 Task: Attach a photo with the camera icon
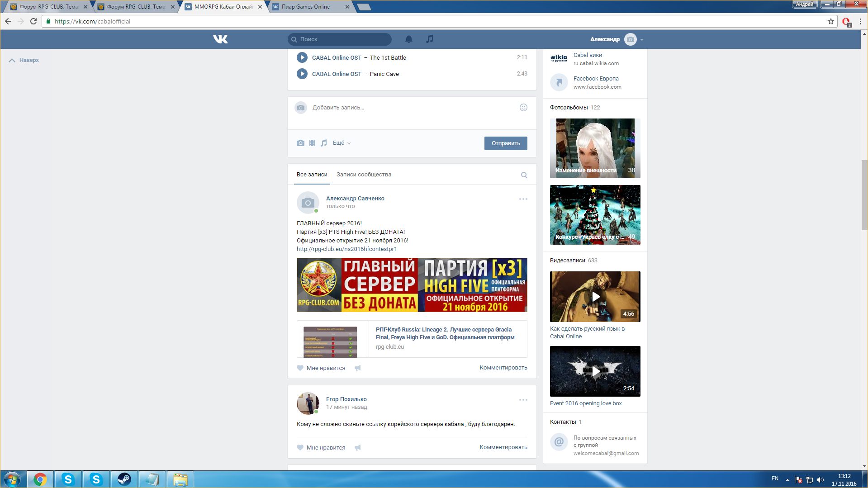point(300,143)
